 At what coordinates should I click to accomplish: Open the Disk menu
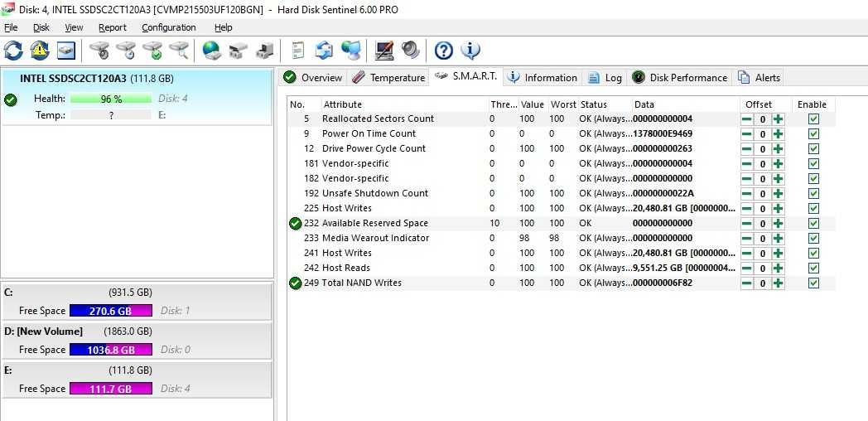pyautogui.click(x=41, y=27)
